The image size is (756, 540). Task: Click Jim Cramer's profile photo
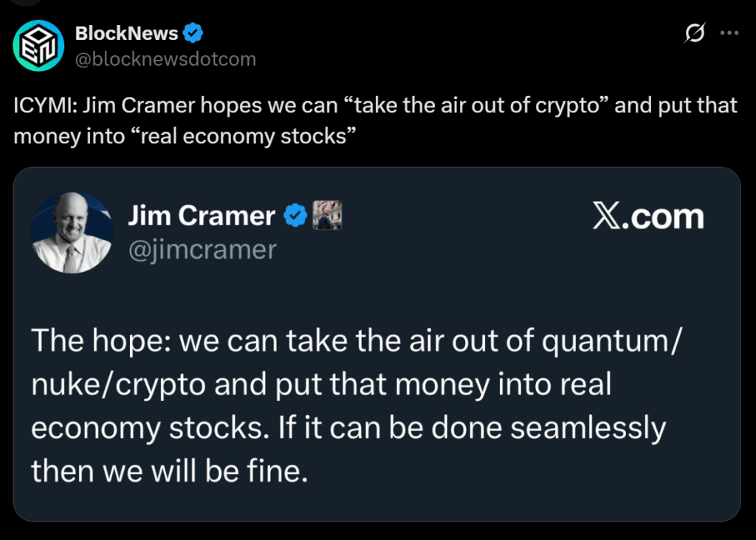[x=72, y=231]
